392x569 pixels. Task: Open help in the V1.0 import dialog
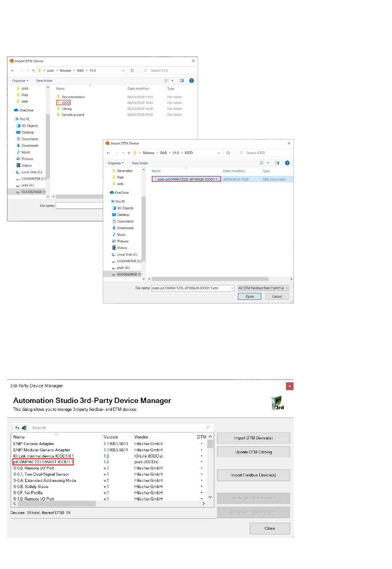tap(191, 81)
